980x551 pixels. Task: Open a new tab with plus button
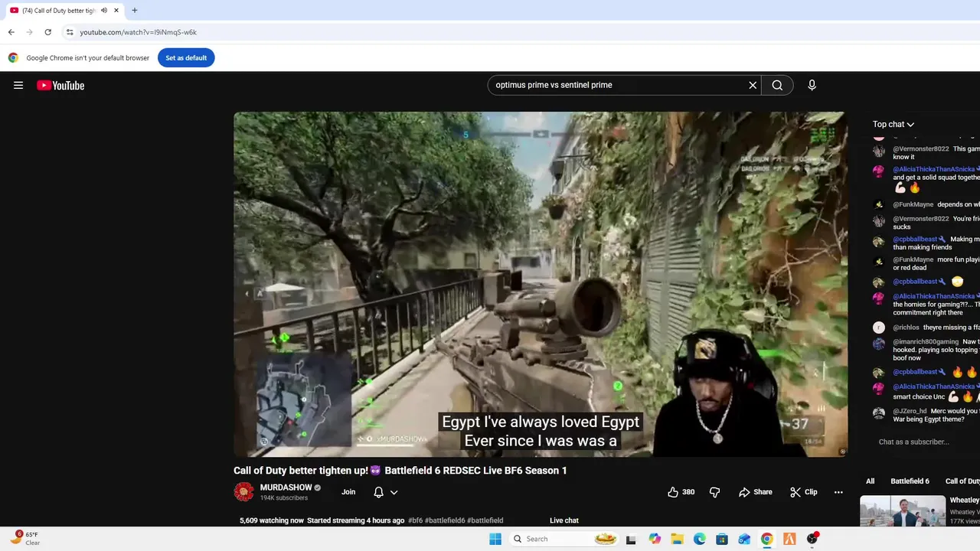[x=135, y=11]
